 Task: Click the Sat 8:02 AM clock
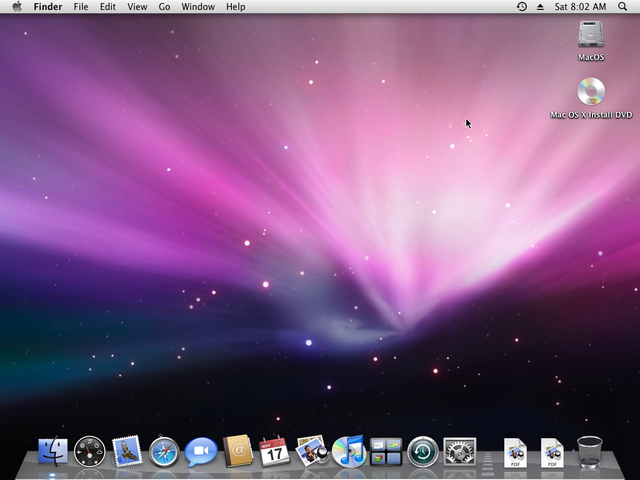[580, 7]
